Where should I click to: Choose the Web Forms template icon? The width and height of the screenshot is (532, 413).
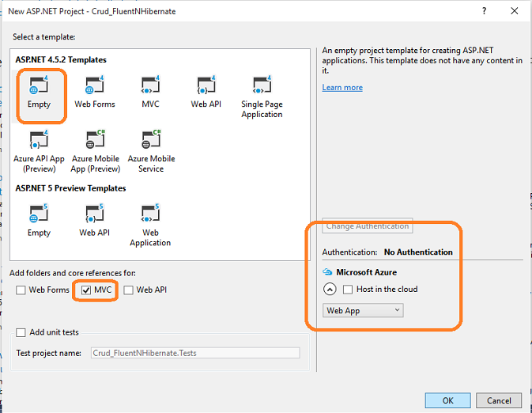pos(94,85)
